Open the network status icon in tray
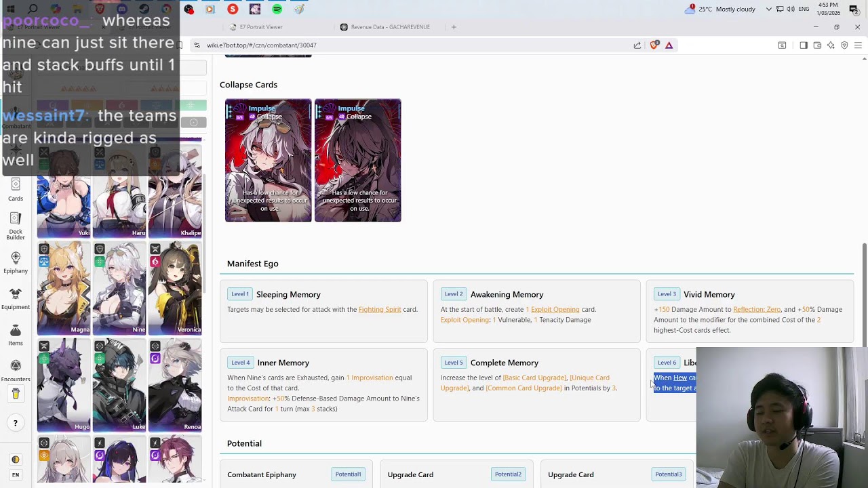Image resolution: width=868 pixels, height=488 pixels. (780, 9)
